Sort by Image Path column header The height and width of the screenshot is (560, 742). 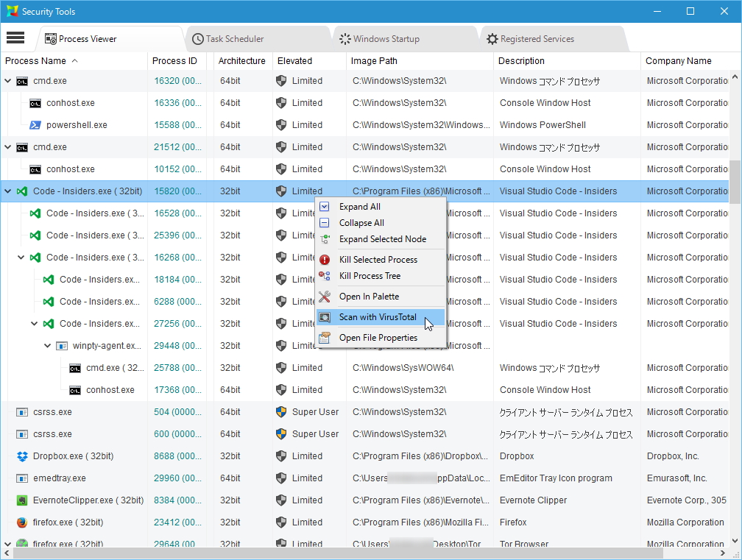pyautogui.click(x=420, y=60)
